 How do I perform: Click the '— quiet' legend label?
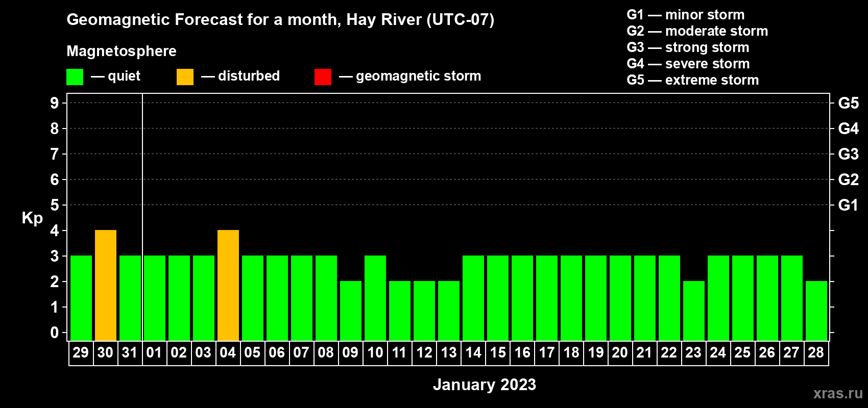point(115,76)
